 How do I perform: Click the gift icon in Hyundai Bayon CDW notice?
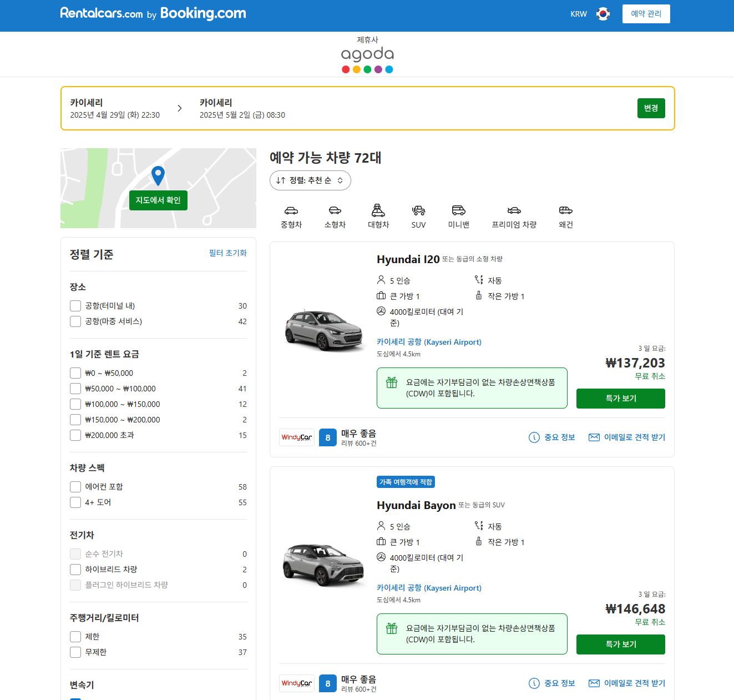pos(392,628)
